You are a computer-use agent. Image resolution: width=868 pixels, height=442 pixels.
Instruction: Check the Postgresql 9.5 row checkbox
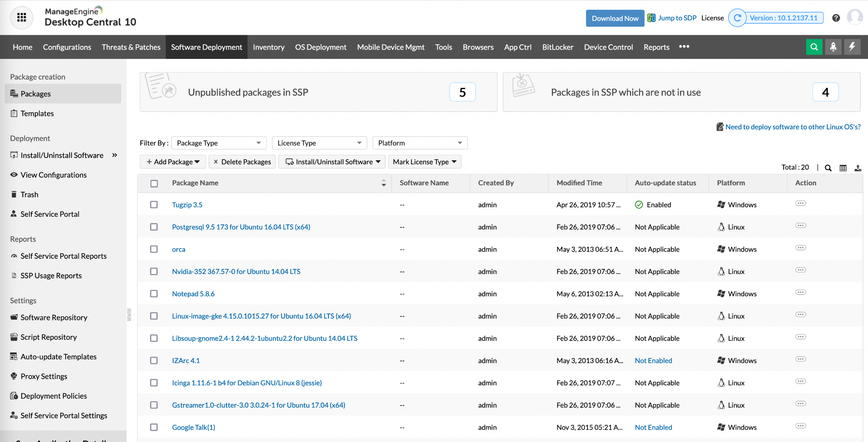click(x=154, y=227)
